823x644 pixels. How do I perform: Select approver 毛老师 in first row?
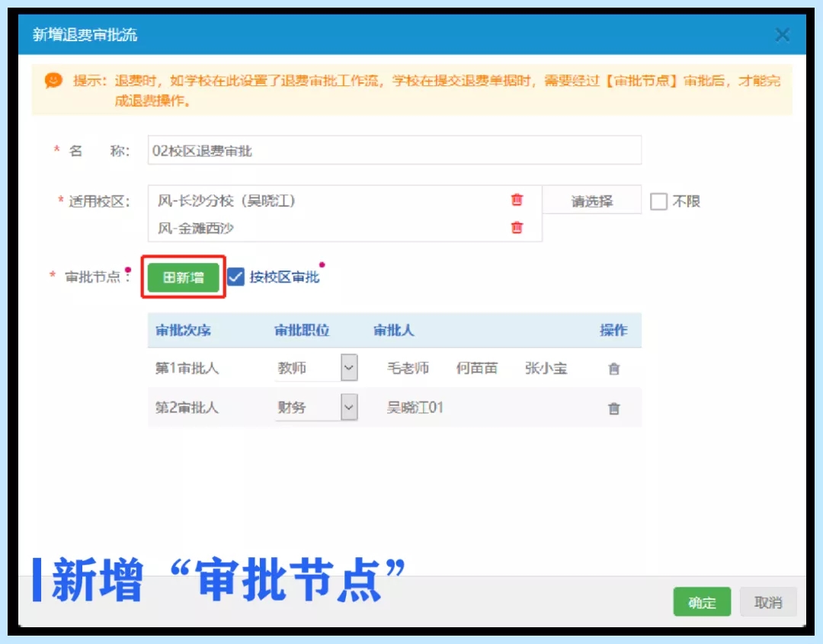click(408, 368)
